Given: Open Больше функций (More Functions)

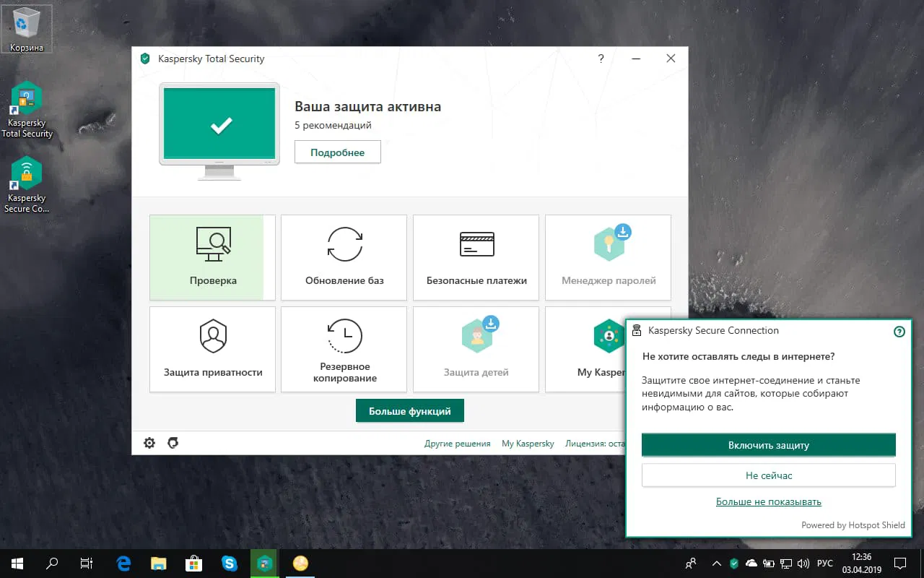Looking at the screenshot, I should pos(409,410).
